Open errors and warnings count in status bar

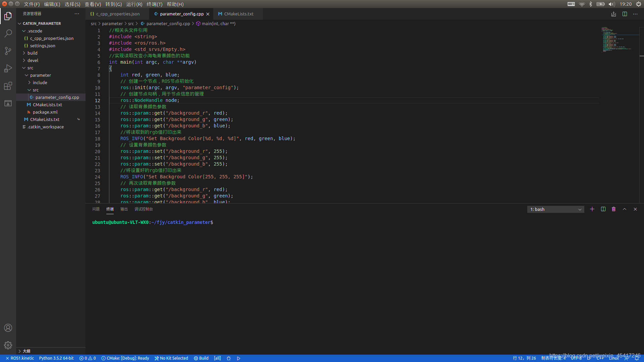[88, 358]
